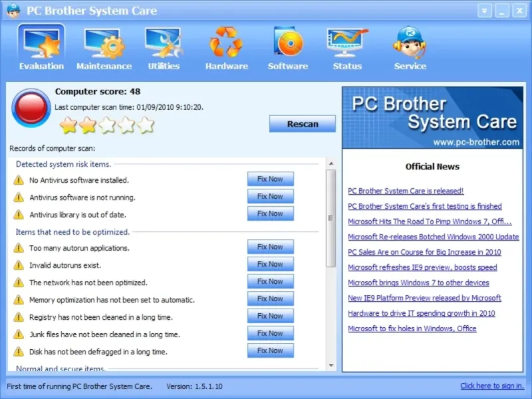Click warning icon beside Junk files item
Screen dimensions: 532x399
tap(19, 334)
